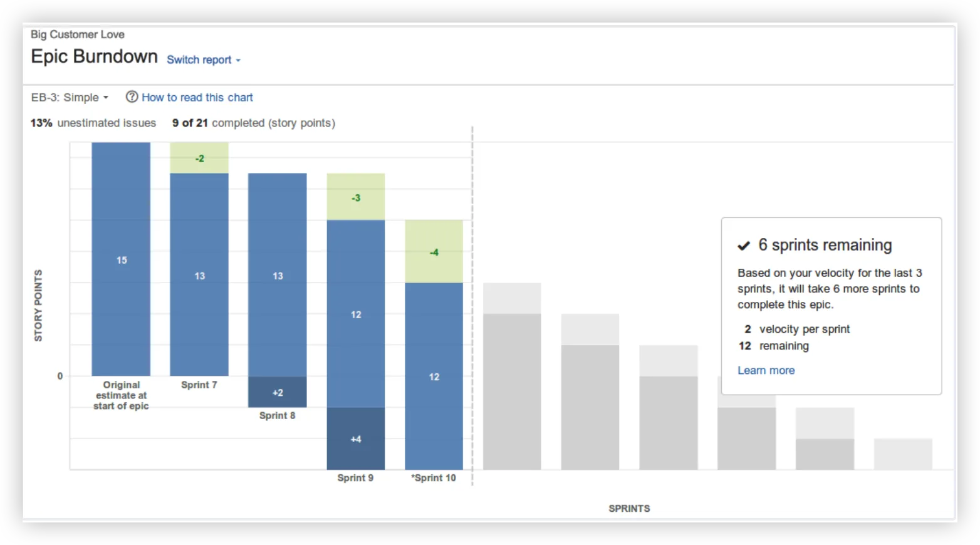980x545 pixels.
Task: Click the SPRINTS axis title
Action: coord(629,508)
